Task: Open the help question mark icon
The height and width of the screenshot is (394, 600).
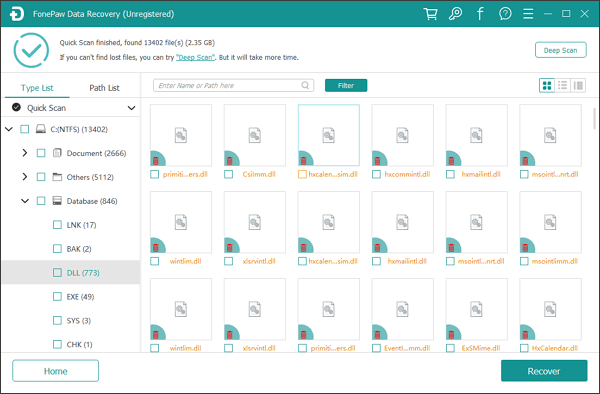Action: tap(505, 14)
